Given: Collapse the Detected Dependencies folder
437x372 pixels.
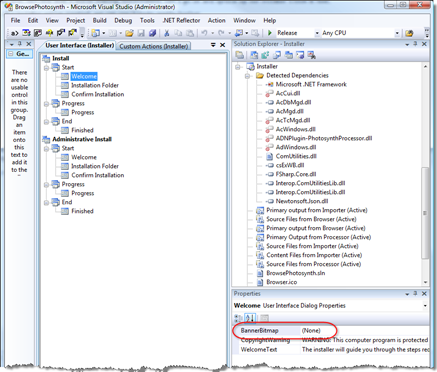Looking at the screenshot, I should coord(247,76).
